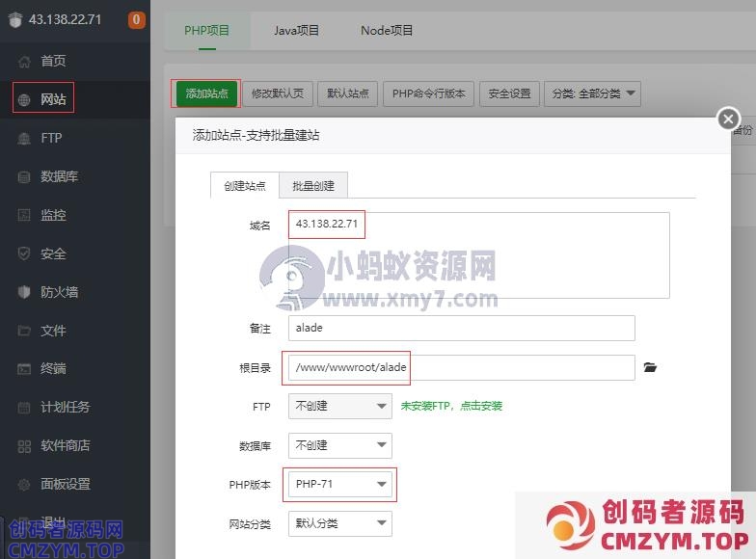Open folder browser next to root directory
Screen dimensions: 756x559
[651, 367]
